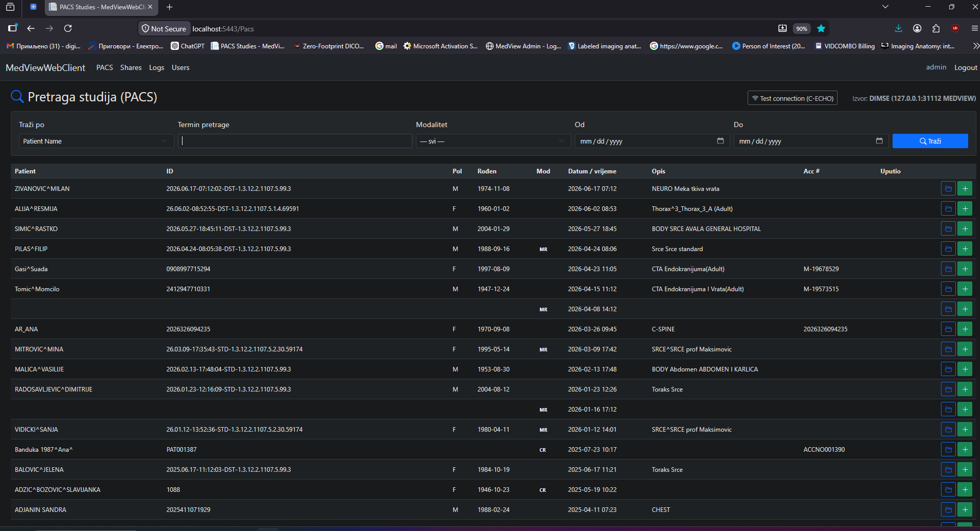The width and height of the screenshot is (980, 531).
Task: Open folder icon for VIDICKI^SANJA study
Action: pos(948,430)
